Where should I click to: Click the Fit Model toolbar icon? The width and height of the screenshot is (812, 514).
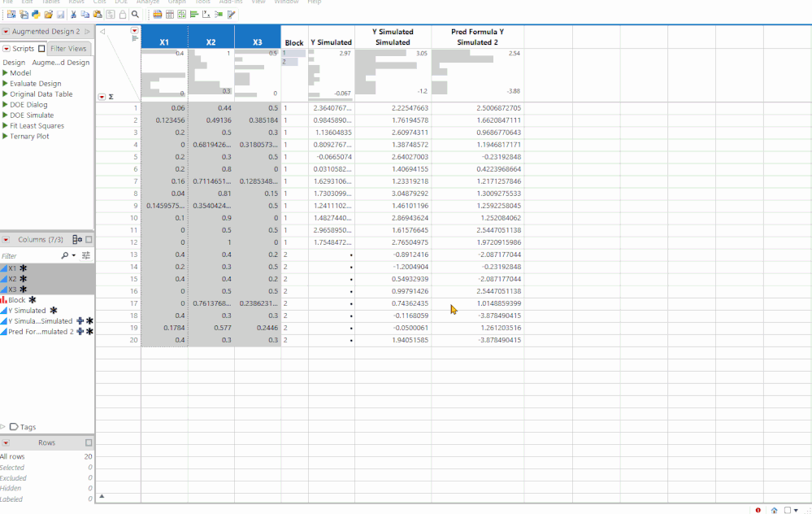pyautogui.click(x=219, y=15)
